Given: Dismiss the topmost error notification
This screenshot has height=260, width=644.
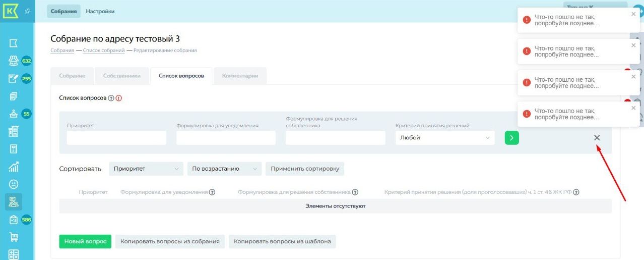Looking at the screenshot, I should tap(633, 14).
